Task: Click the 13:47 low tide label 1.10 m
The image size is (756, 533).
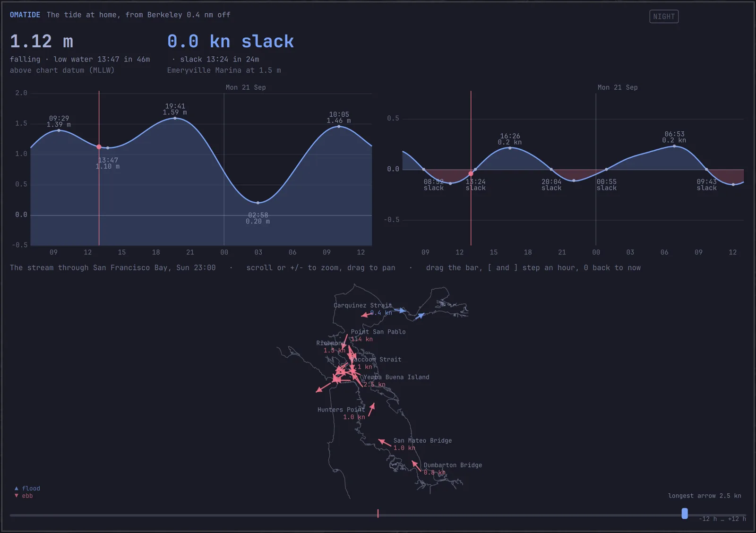Action: pyautogui.click(x=108, y=163)
